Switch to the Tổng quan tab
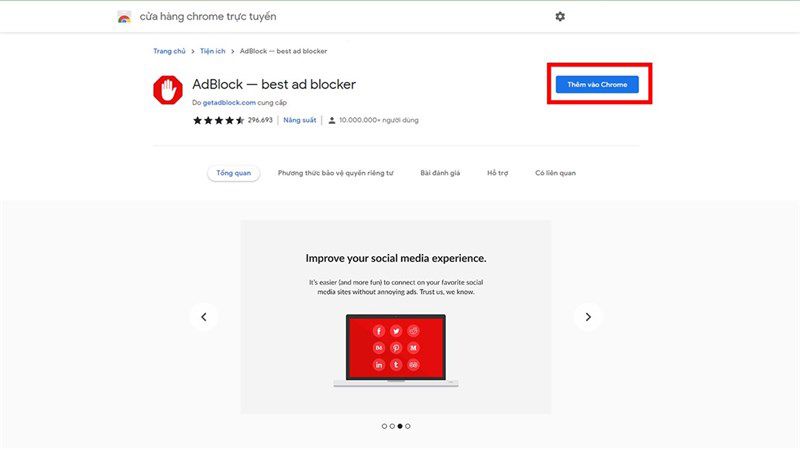This screenshot has width=800, height=450. click(234, 173)
